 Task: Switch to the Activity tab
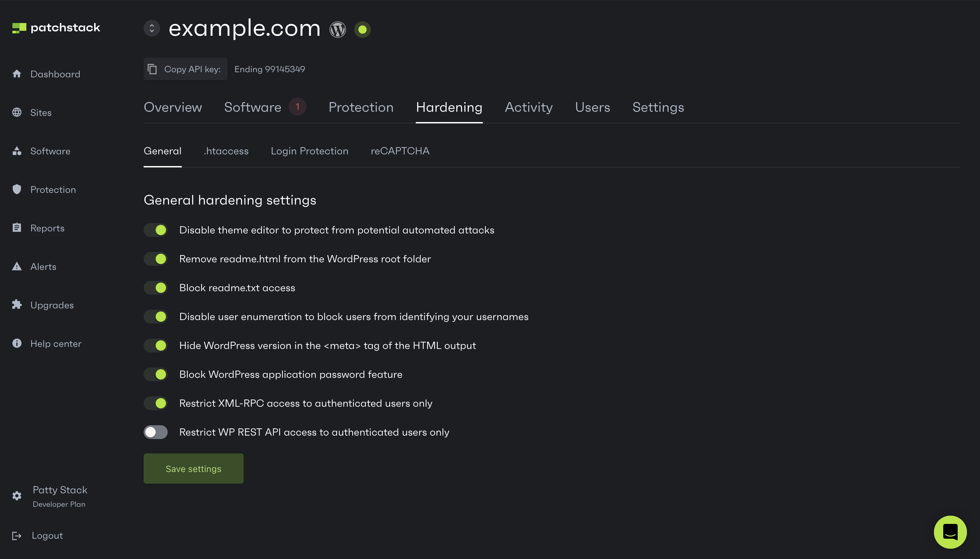[528, 107]
